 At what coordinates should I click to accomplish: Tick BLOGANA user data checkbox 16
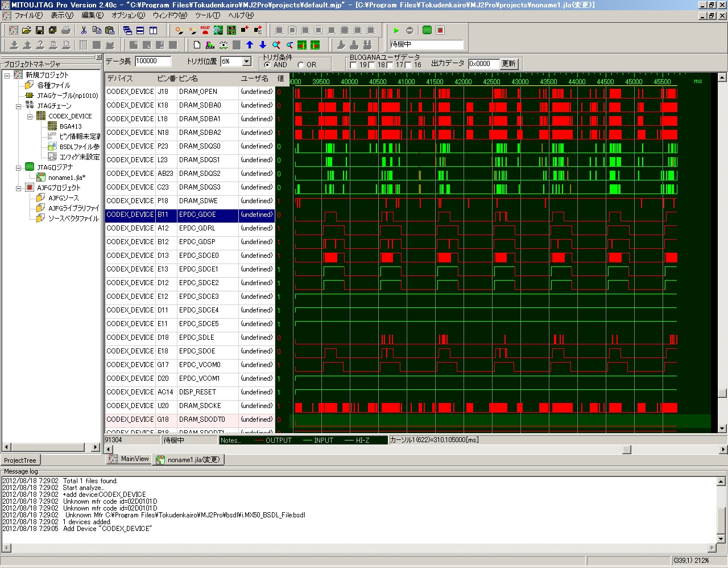[408, 65]
